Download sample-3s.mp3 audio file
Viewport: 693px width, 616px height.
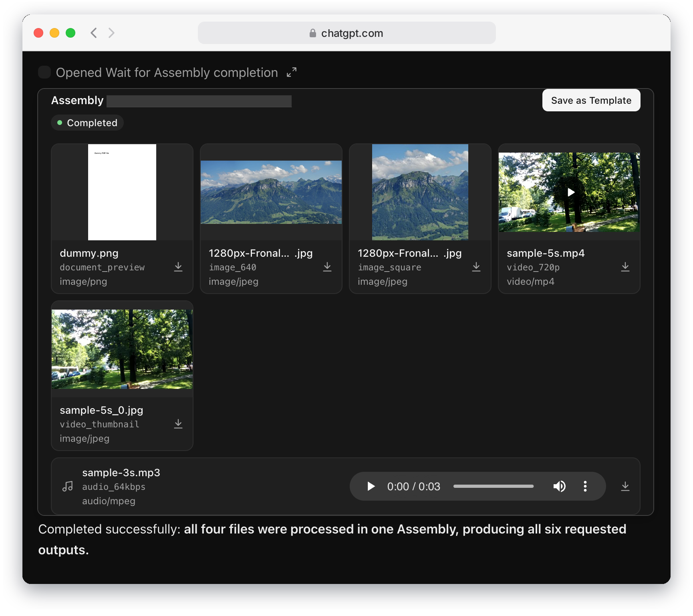tap(625, 487)
